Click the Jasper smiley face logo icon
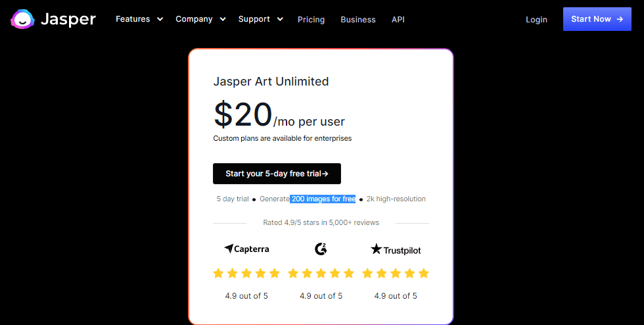The height and width of the screenshot is (325, 644). (23, 20)
